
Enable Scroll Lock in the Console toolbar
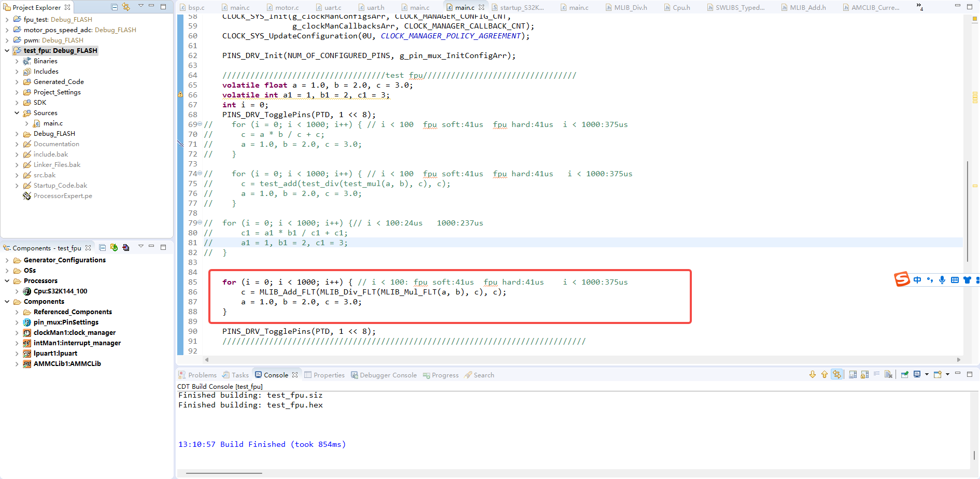click(x=864, y=374)
